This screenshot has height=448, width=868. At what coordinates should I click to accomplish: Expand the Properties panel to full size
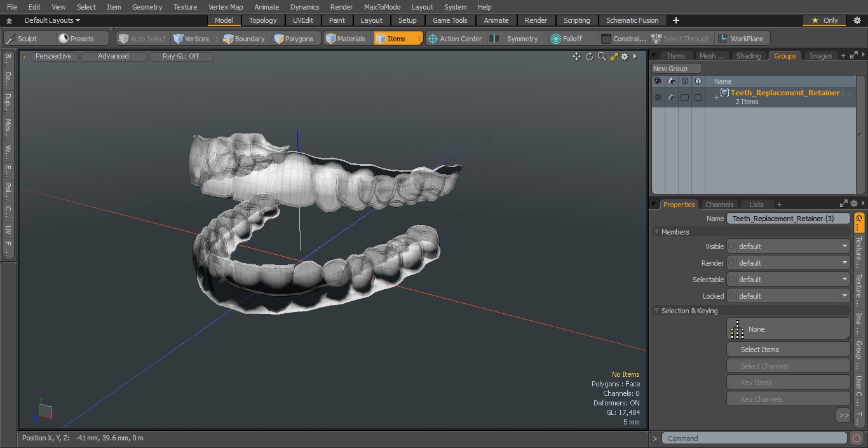tap(844, 204)
